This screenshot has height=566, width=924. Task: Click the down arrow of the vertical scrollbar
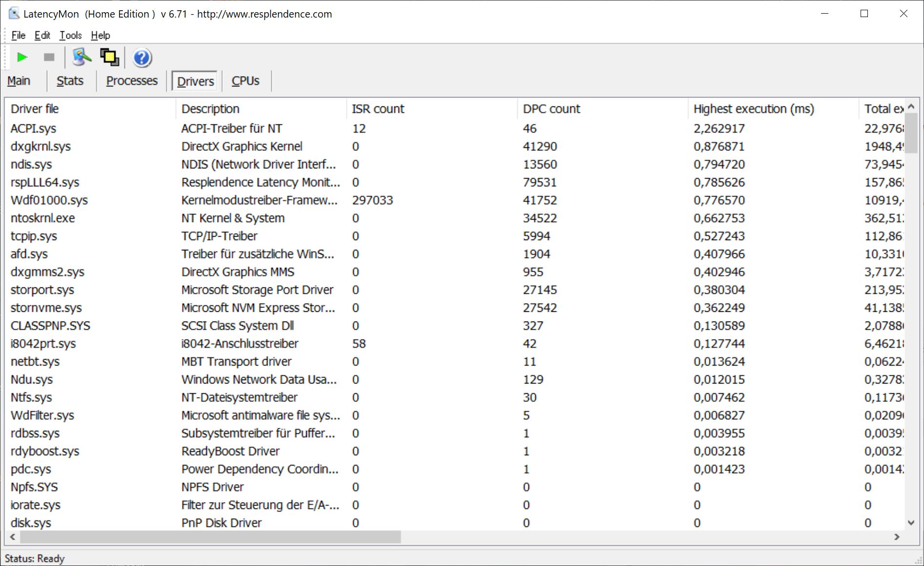[x=911, y=523]
